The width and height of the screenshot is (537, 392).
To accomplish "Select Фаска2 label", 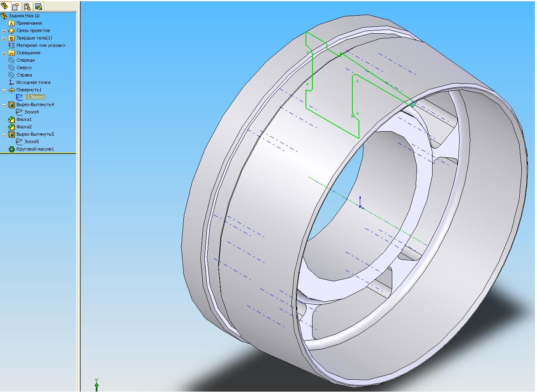I will (24, 127).
